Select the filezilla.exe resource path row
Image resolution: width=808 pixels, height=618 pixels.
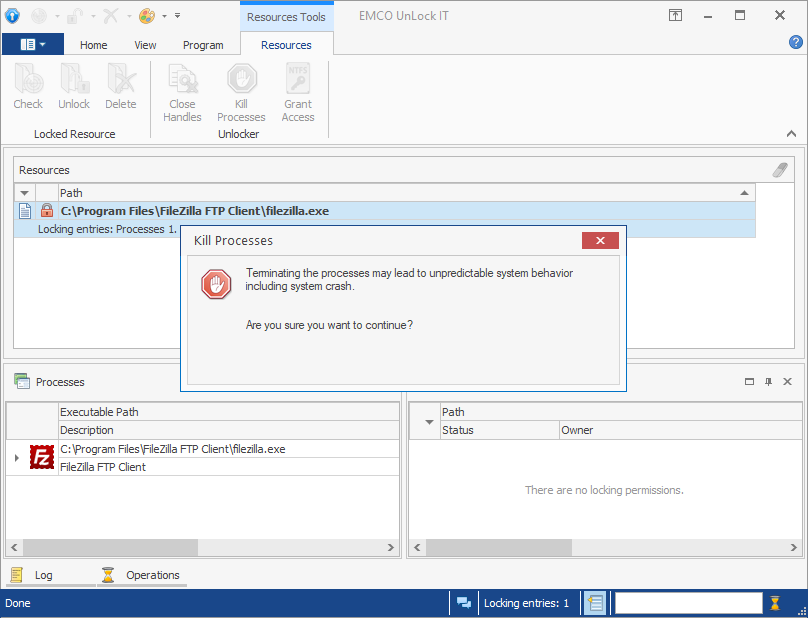point(385,210)
